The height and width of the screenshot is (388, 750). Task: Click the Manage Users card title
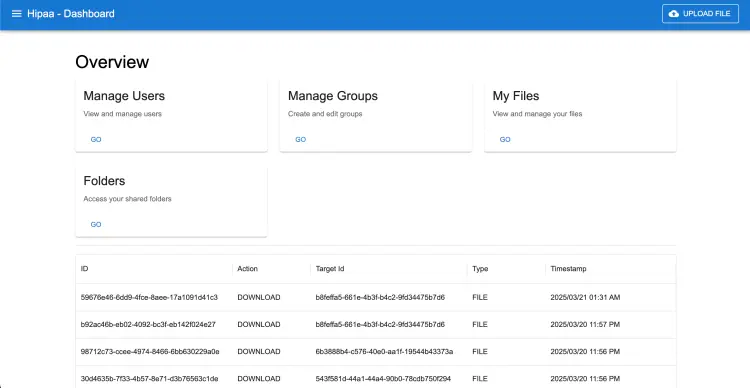[124, 96]
